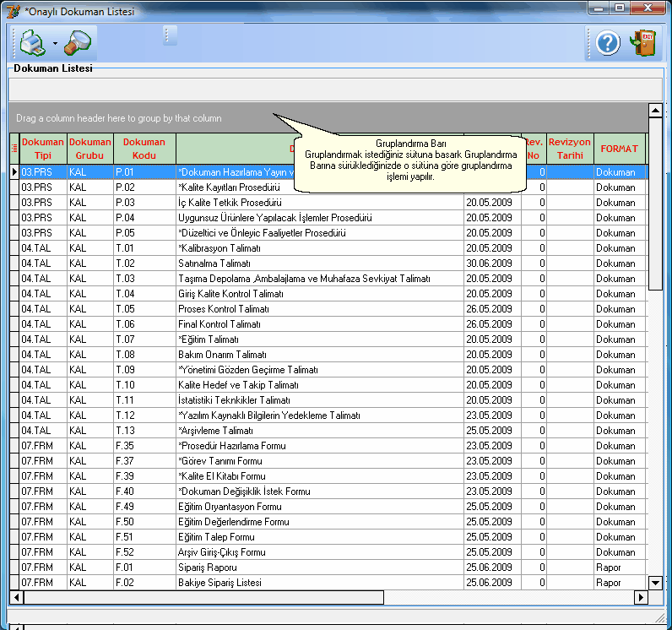Select 'Satınalma Talimatı' row

328,263
